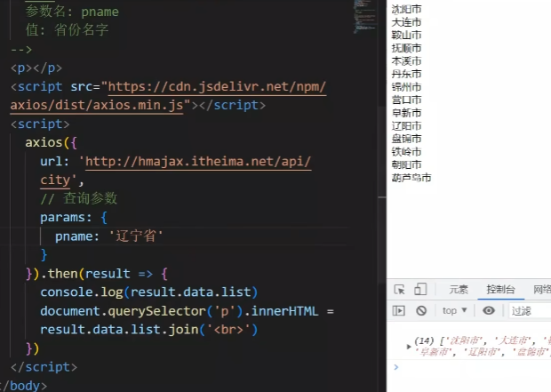Viewport: 551px width, 392px height.
Task: Click 盘锦市 in the page output
Action: coord(406,139)
